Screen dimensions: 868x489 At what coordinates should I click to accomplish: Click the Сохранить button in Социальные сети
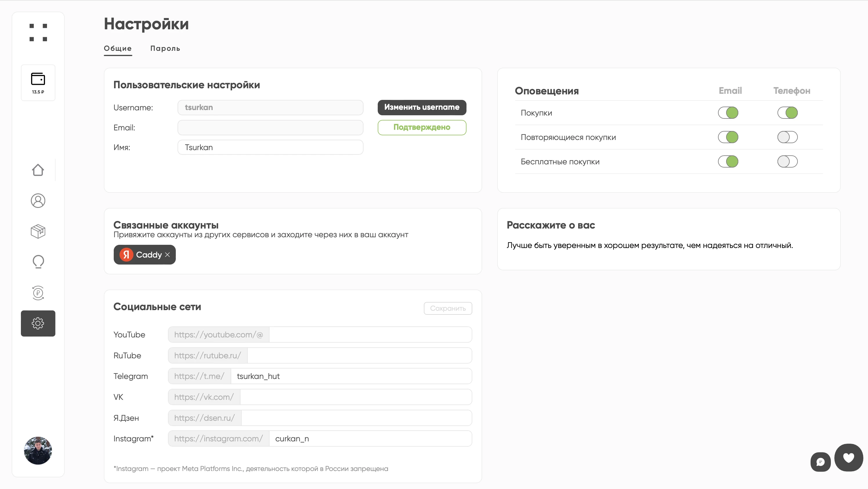[447, 308]
